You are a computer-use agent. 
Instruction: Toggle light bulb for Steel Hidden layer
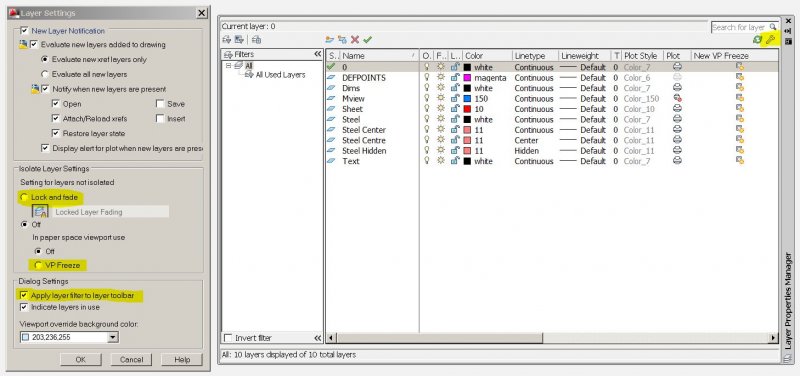[427, 151]
